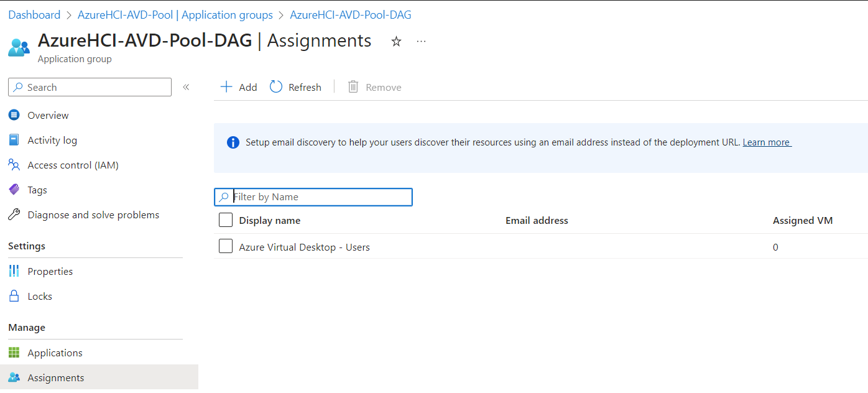Select the Tags icon
This screenshot has width=868, height=393.
(x=14, y=190)
